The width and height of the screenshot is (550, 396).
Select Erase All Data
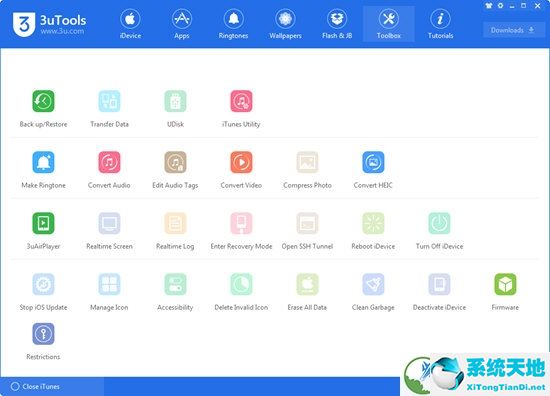tap(307, 284)
